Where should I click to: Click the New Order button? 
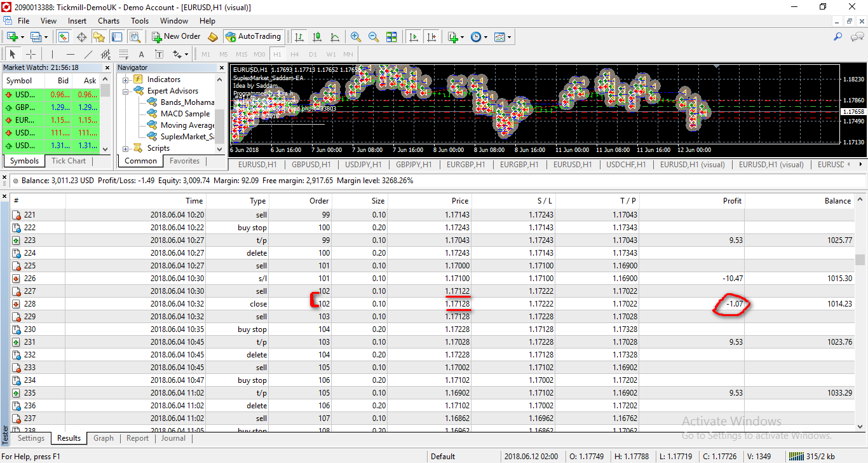pos(176,36)
